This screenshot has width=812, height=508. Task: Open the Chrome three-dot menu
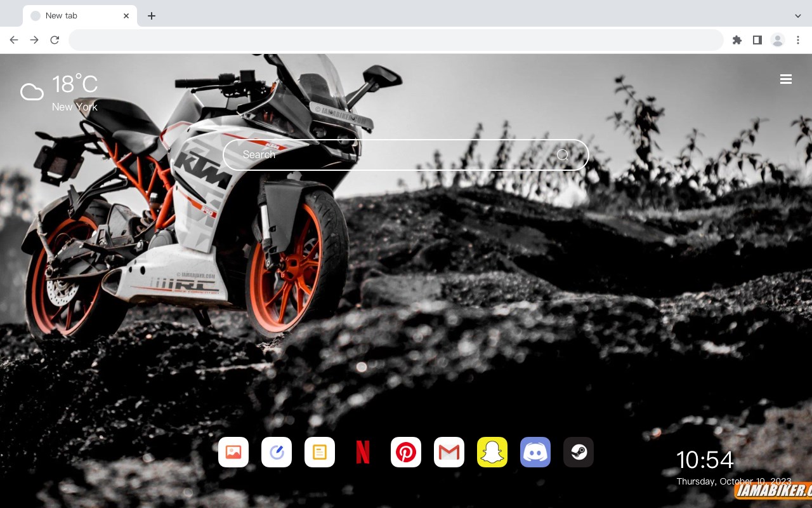tap(798, 40)
